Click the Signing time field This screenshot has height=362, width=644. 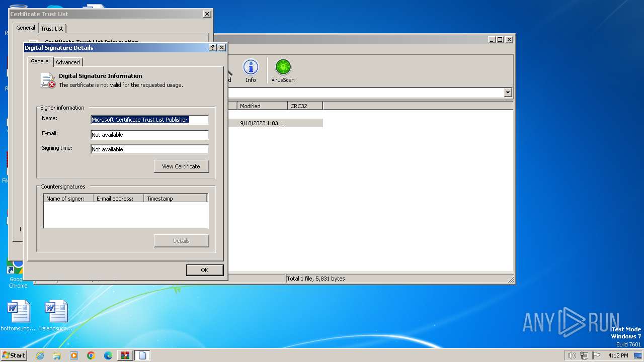(x=149, y=149)
